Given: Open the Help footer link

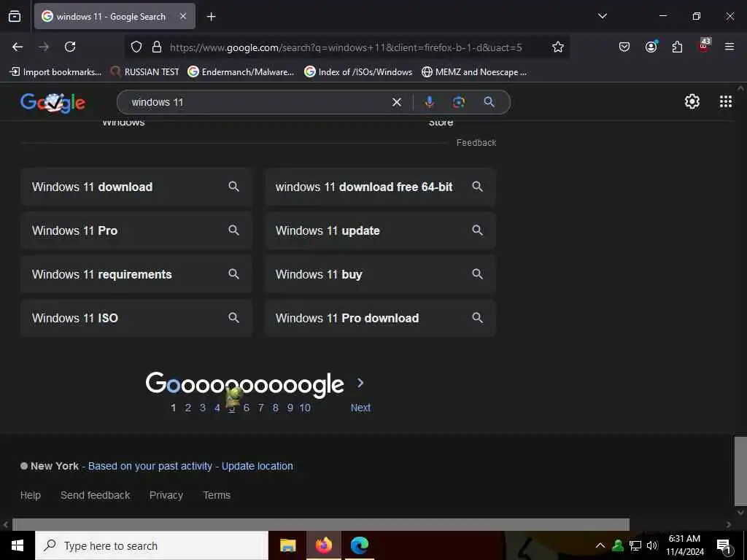Looking at the screenshot, I should coord(31,495).
